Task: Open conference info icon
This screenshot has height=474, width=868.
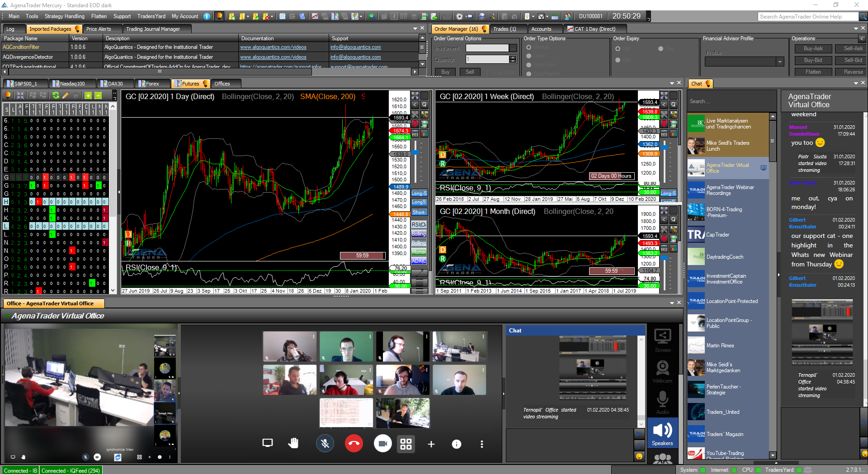Action: pyautogui.click(x=457, y=444)
